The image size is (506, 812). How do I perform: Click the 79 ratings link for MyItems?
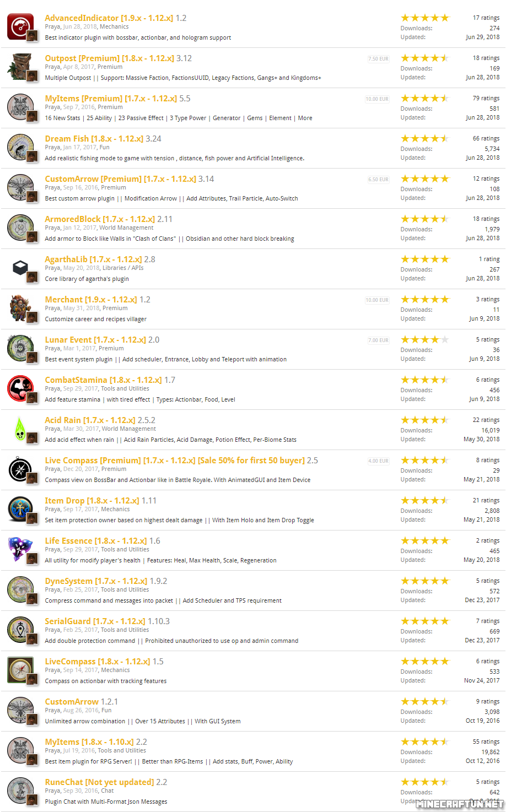point(486,98)
